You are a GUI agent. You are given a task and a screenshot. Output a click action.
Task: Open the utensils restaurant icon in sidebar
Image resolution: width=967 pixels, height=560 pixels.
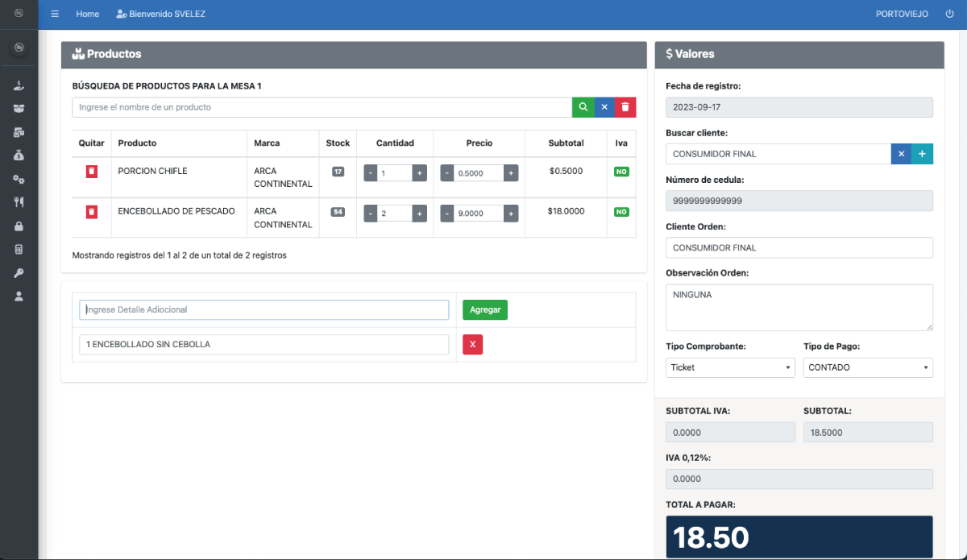[x=19, y=202]
